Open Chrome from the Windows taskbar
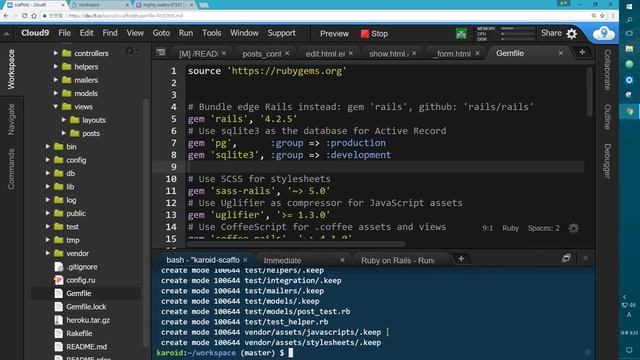This screenshot has height=360, width=640. pos(629,111)
